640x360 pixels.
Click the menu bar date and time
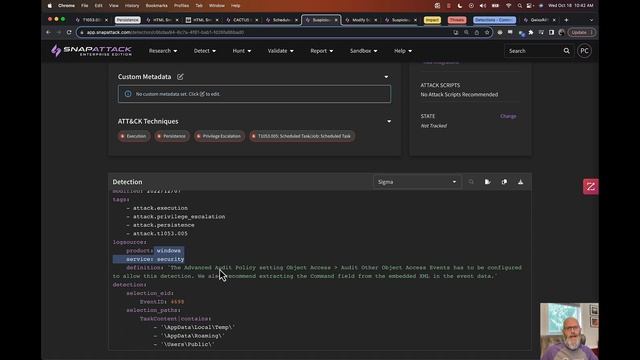tap(571, 6)
